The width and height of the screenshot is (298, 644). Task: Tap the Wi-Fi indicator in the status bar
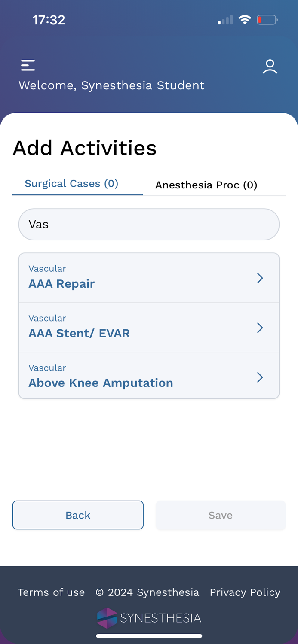(245, 19)
